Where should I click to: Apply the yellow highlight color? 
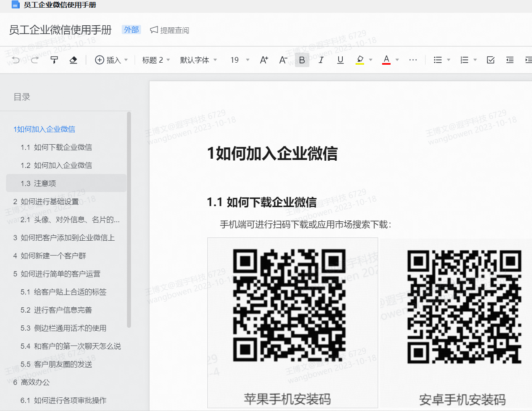(x=360, y=60)
